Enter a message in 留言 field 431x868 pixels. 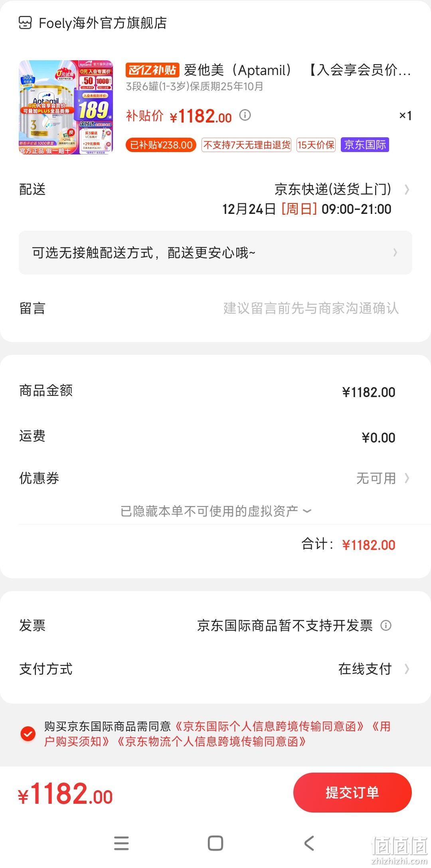click(215, 308)
